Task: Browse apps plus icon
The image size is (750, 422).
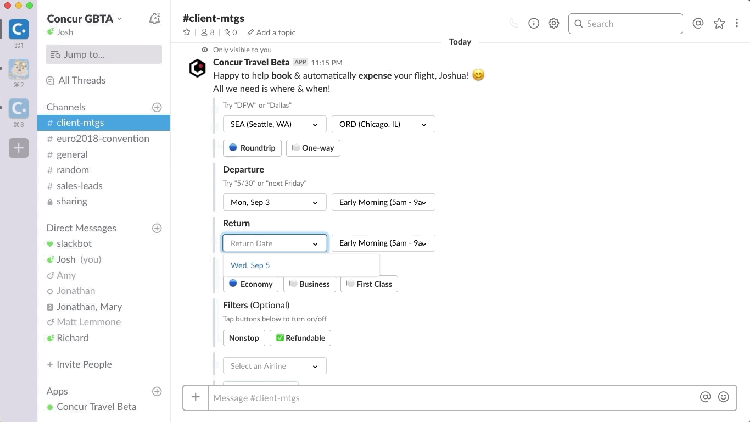Action: coord(156,391)
